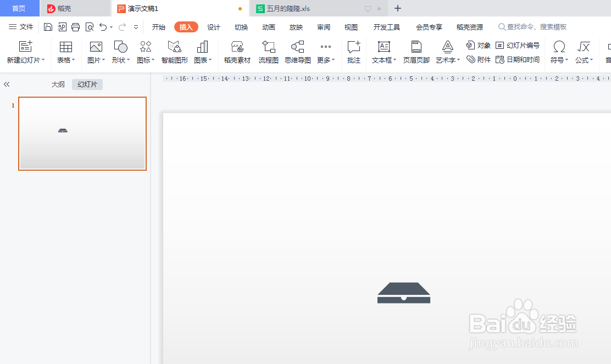The width and height of the screenshot is (611, 364).
Task: Click the 幻灯片编号 (Slide Number) icon
Action: 517,46
